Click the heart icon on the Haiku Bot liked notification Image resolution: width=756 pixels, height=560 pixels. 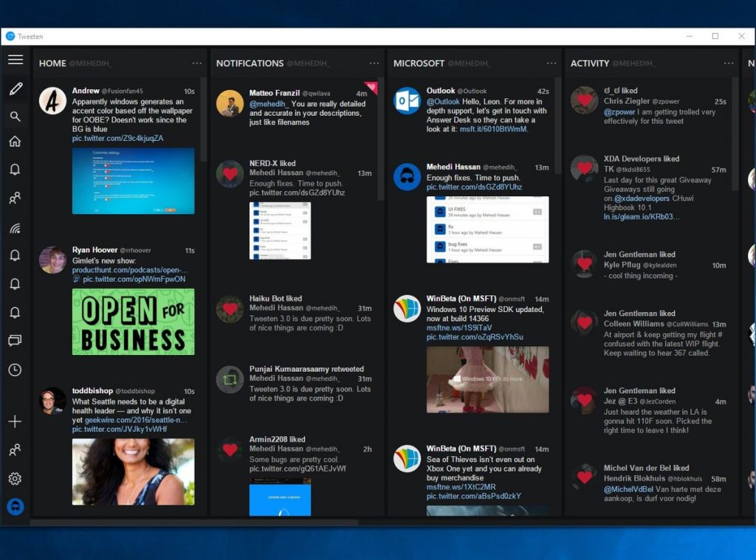230,309
